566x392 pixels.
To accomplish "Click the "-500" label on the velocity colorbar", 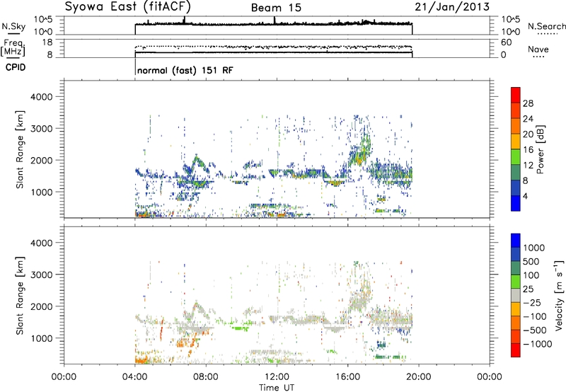I will click(x=535, y=330).
